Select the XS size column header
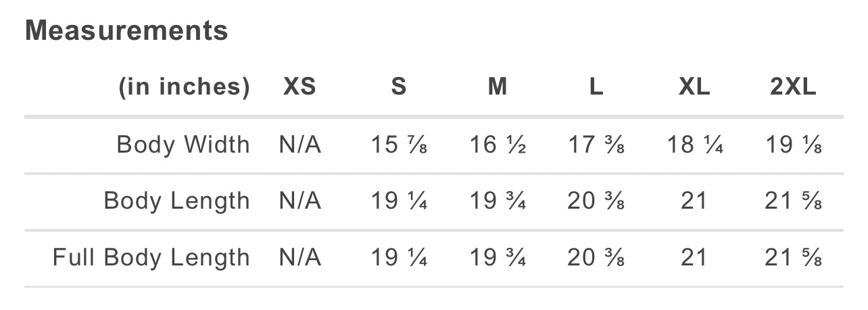Screen dimensions: 868x310 tap(299, 87)
